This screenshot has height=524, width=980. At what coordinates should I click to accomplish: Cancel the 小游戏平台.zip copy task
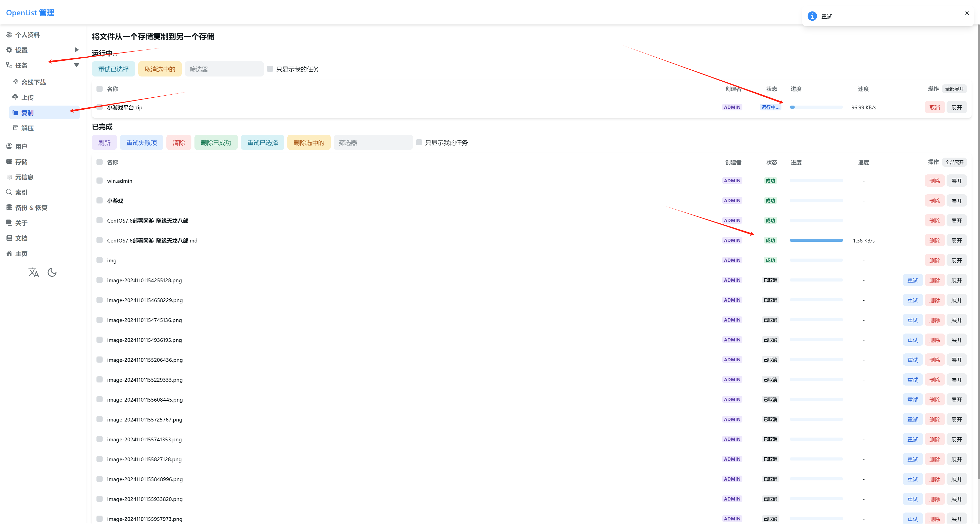(x=934, y=108)
